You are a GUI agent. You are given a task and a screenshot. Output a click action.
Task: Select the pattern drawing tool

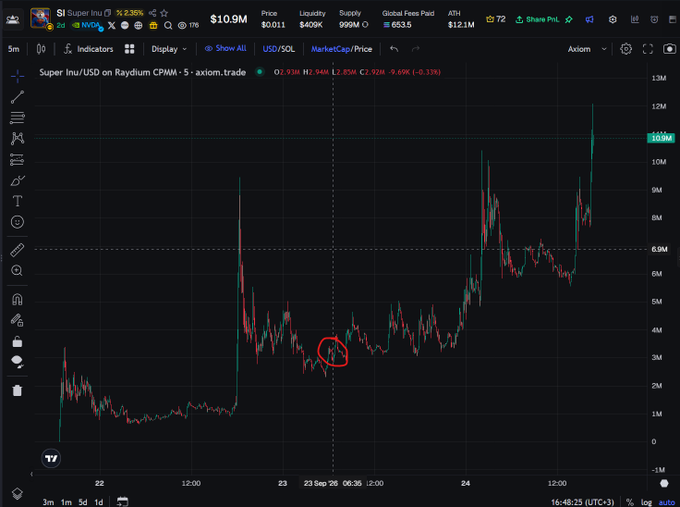click(x=17, y=138)
